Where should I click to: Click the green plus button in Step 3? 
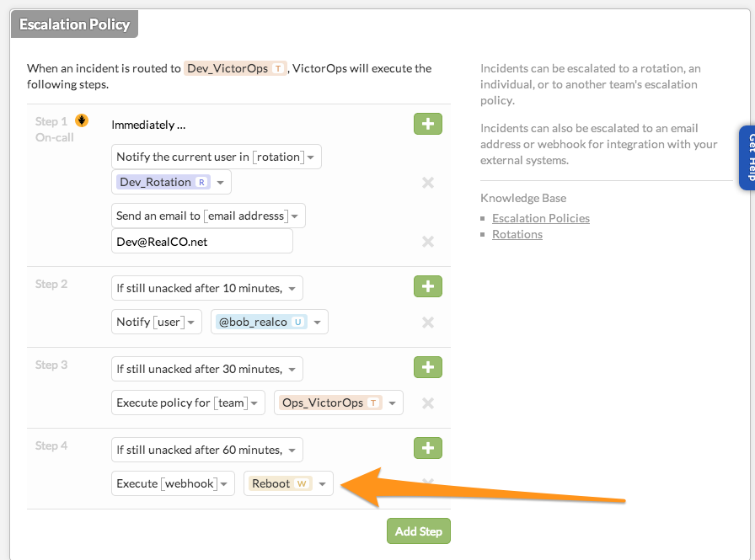click(427, 367)
